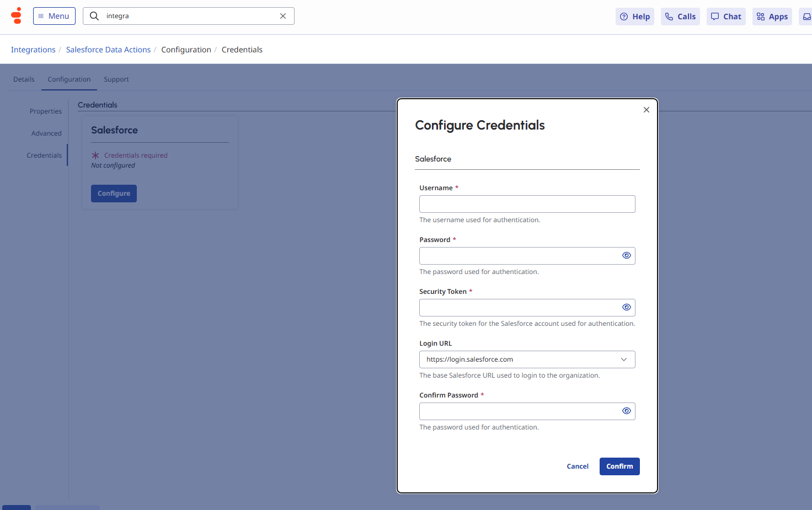Screen dimensions: 812x510
Task: Switch to the Details tab
Action: (x=24, y=79)
